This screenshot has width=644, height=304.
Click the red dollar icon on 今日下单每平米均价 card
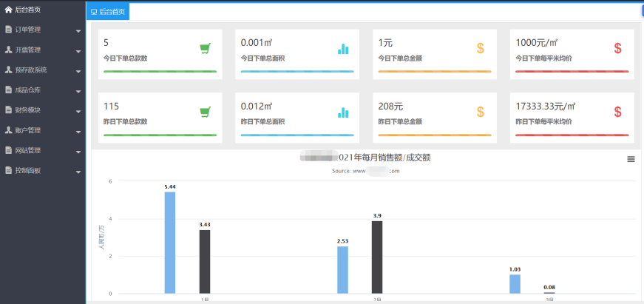pyautogui.click(x=618, y=49)
